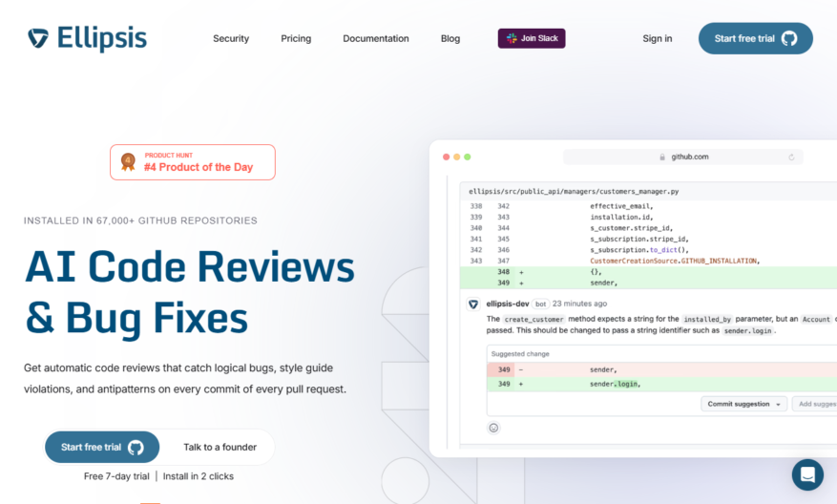This screenshot has height=504, width=837.
Task: Click the added line 'sender.login,'
Action: (662, 384)
